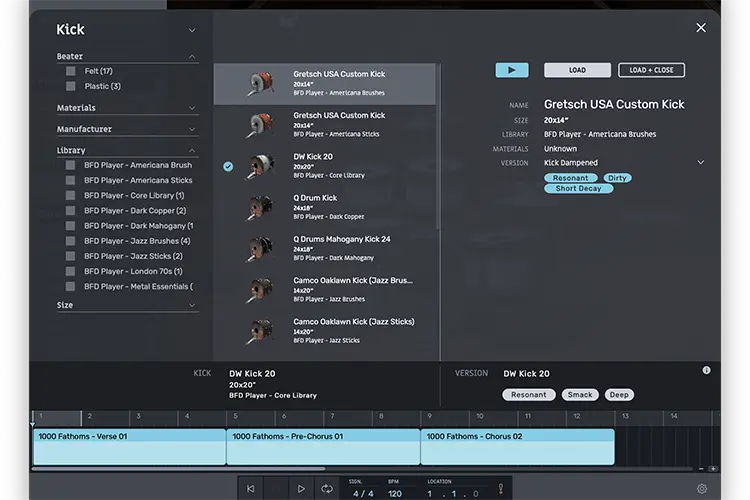Check the Jazz Brushes (4) library filter
Screen dimensions: 750x500
(70, 241)
